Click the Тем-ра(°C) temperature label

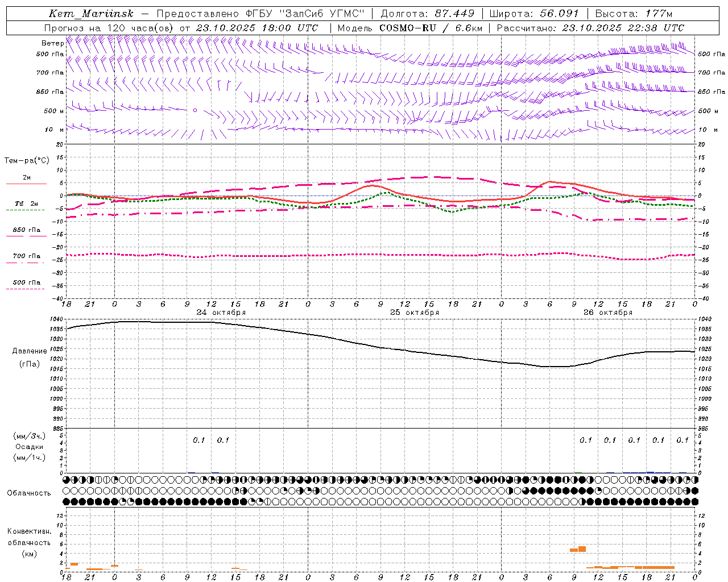pyautogui.click(x=27, y=161)
